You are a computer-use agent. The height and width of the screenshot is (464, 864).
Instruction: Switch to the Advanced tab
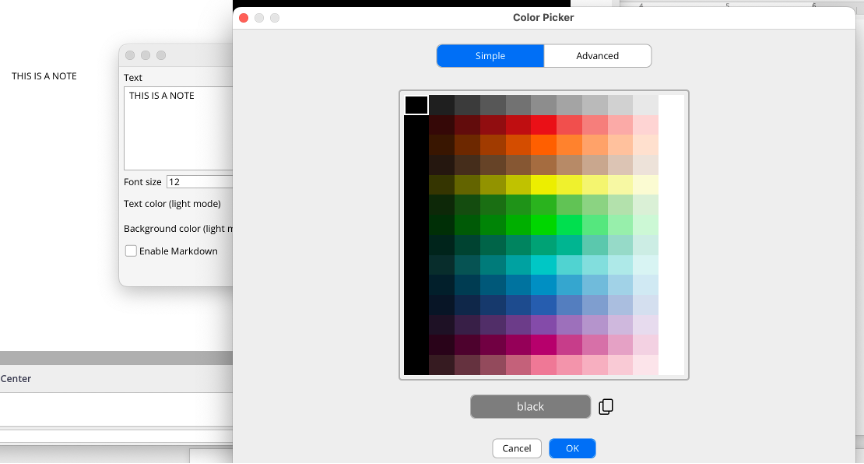pos(597,56)
